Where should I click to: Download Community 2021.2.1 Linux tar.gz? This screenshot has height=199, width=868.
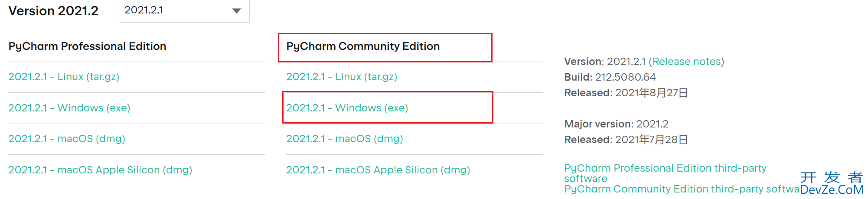[x=342, y=77]
